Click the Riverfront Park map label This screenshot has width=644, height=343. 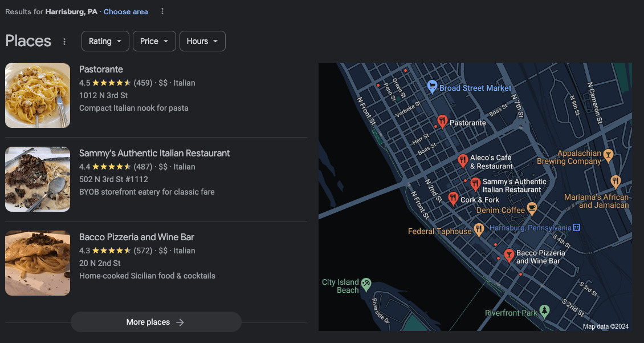[511, 313]
